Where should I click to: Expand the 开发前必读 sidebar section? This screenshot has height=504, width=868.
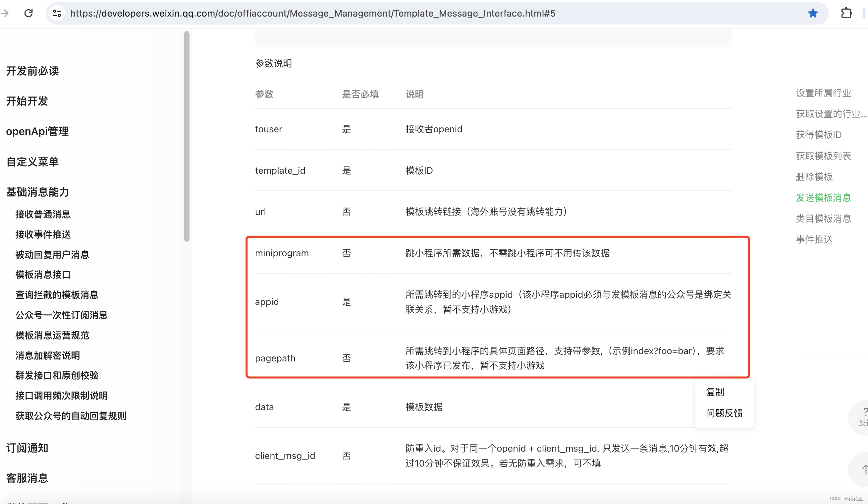coord(32,71)
